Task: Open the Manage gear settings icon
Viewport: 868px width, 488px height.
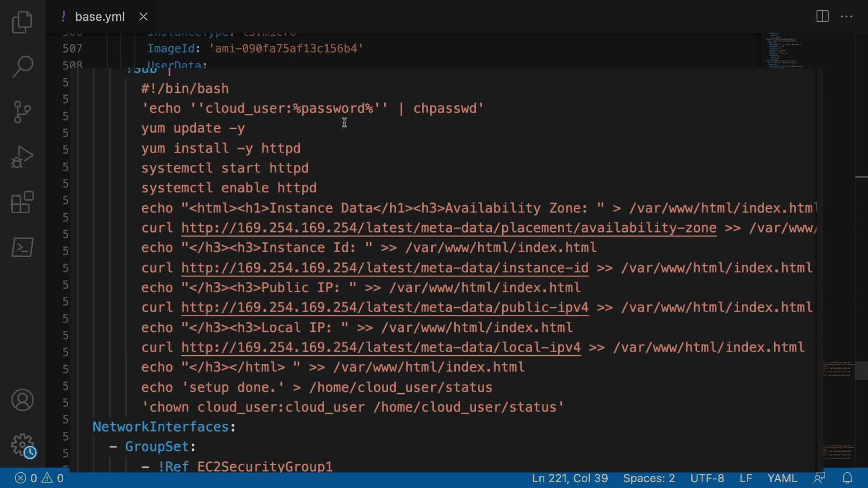Action: point(22,445)
